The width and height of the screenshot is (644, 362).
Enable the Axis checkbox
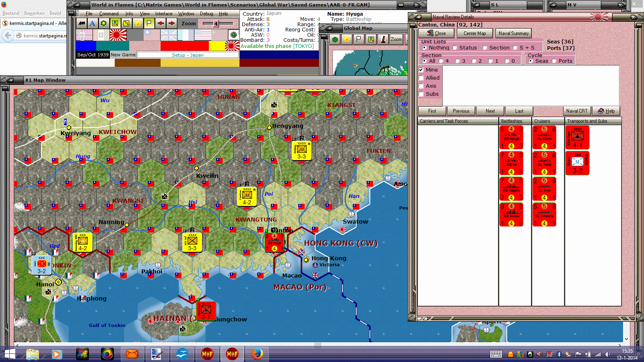pyautogui.click(x=421, y=86)
